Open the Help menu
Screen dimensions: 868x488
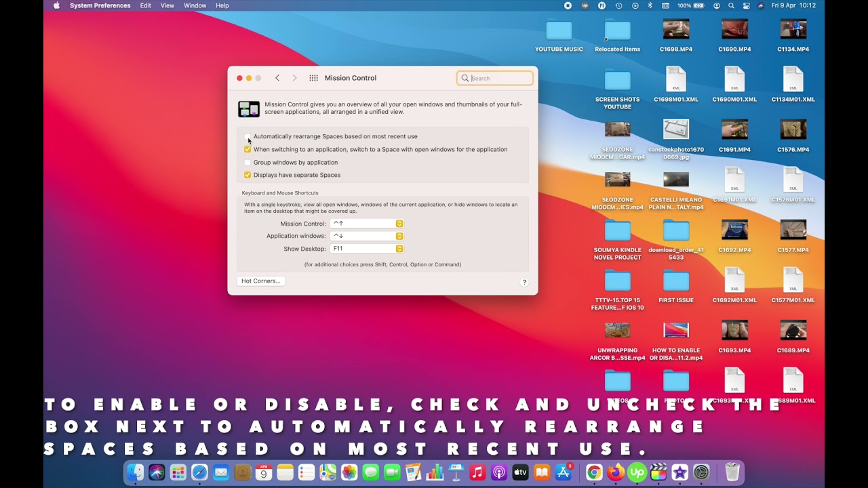[222, 5]
